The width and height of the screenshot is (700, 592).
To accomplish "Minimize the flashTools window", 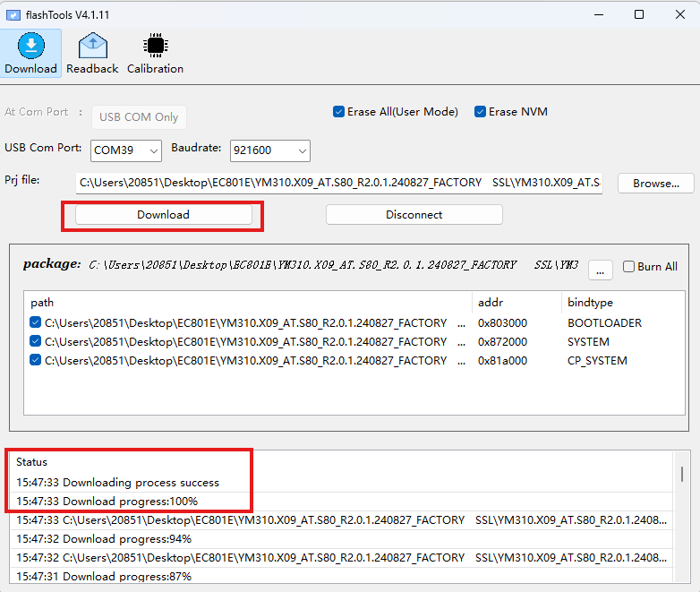I will pos(598,14).
